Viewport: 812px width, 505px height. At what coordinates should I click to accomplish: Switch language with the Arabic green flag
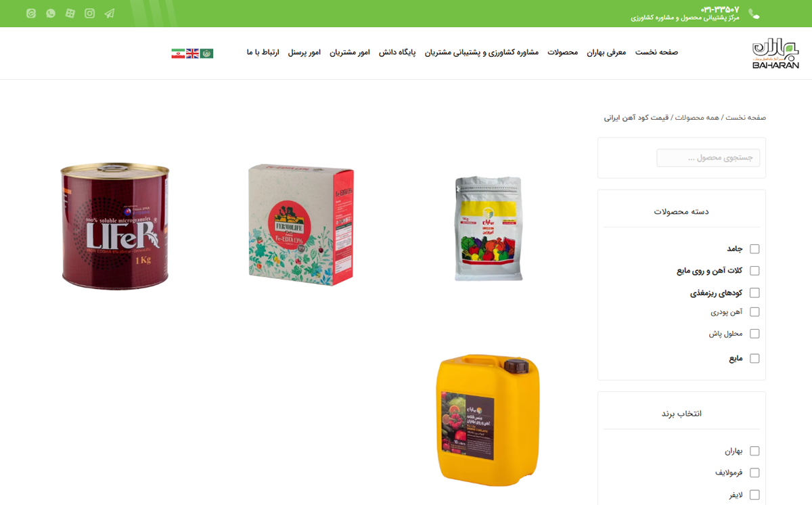pos(206,53)
